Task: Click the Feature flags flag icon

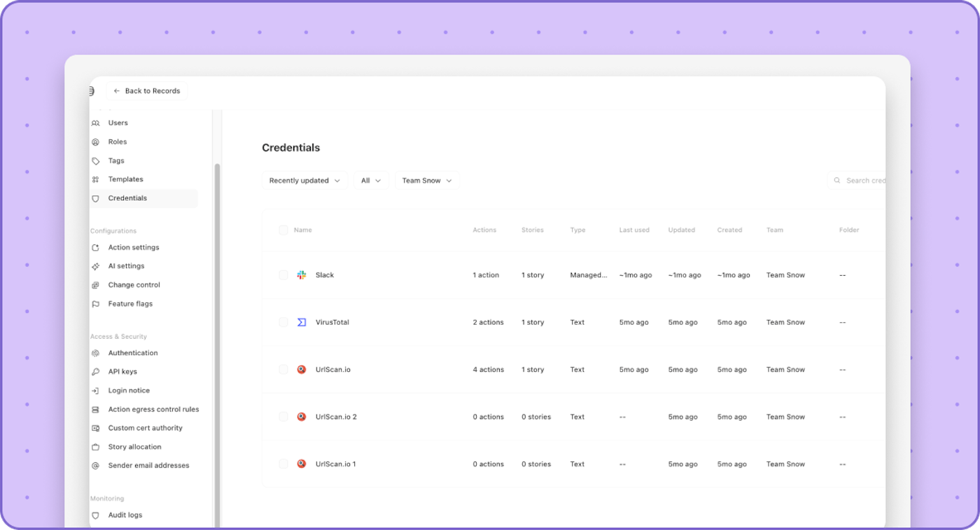Action: 96,305
